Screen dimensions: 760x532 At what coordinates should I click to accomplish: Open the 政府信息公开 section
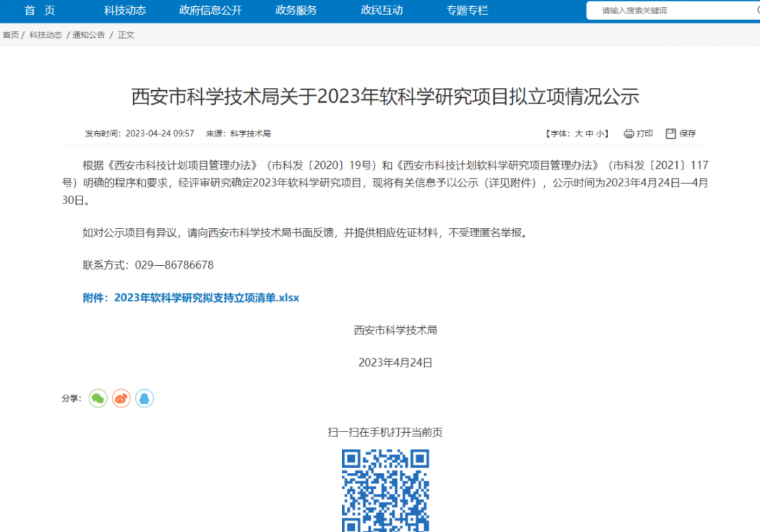tap(210, 11)
